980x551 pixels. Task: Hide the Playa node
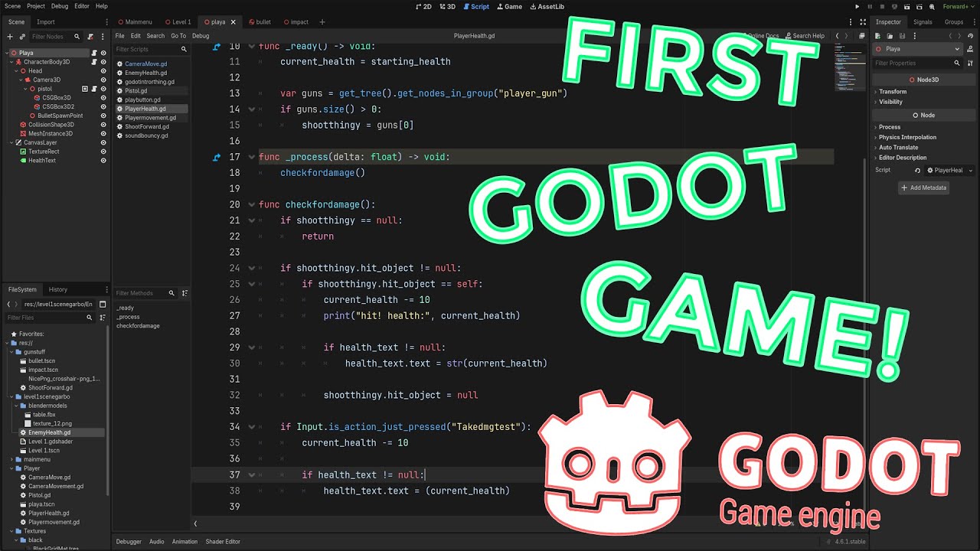coord(103,53)
